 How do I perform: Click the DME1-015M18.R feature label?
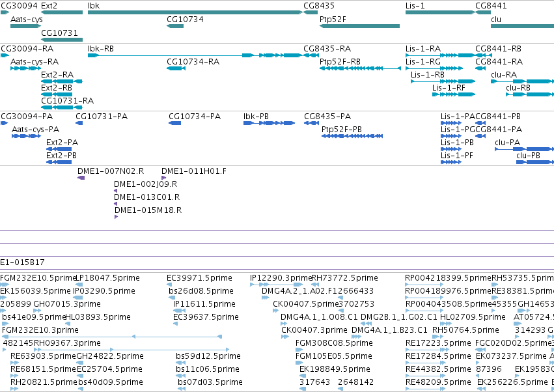point(148,210)
